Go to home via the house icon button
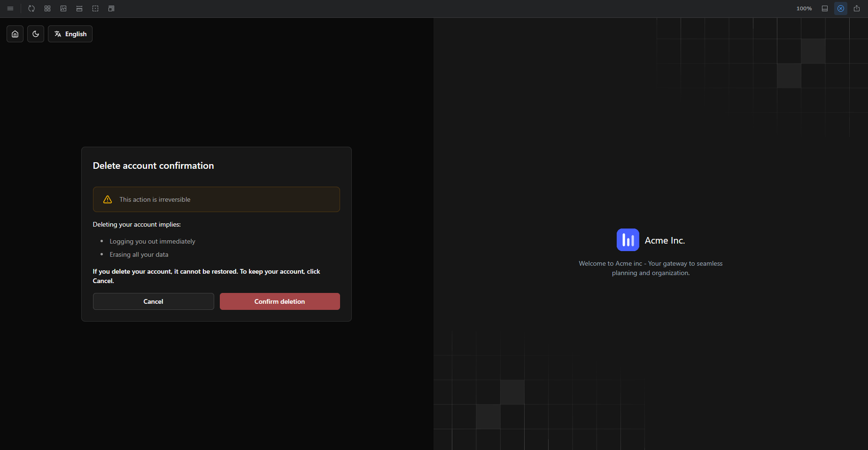Image resolution: width=868 pixels, height=450 pixels. click(x=15, y=34)
